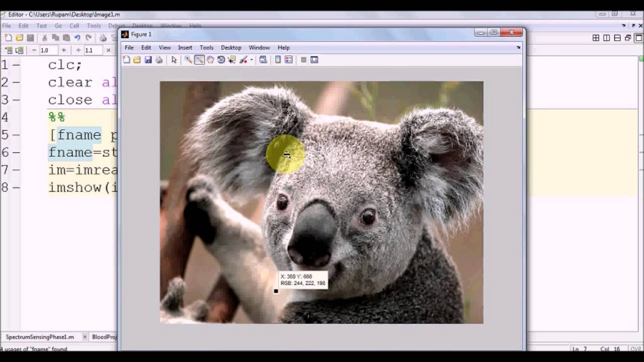644x362 pixels.
Task: Click the Link Plot icon
Action: click(263, 60)
